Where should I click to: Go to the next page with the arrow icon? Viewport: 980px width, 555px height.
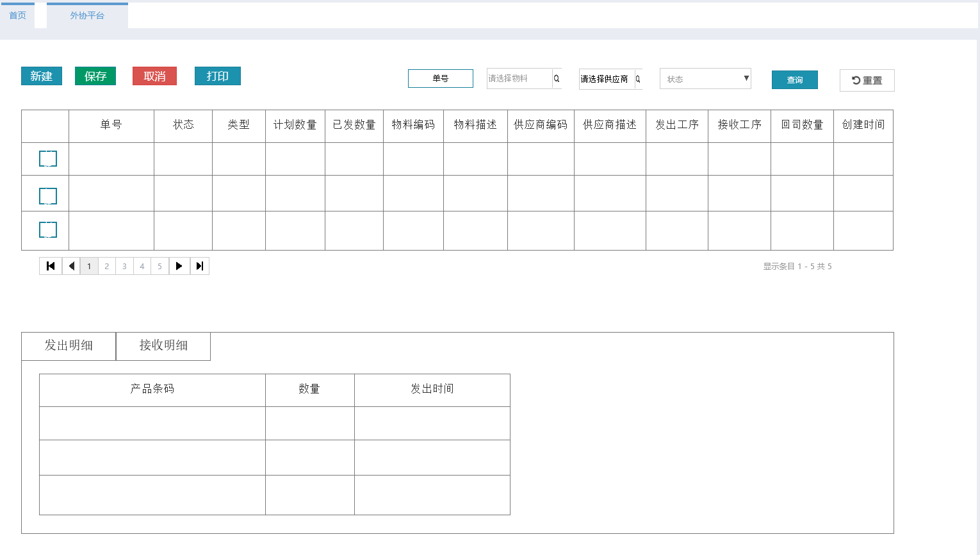pos(179,266)
